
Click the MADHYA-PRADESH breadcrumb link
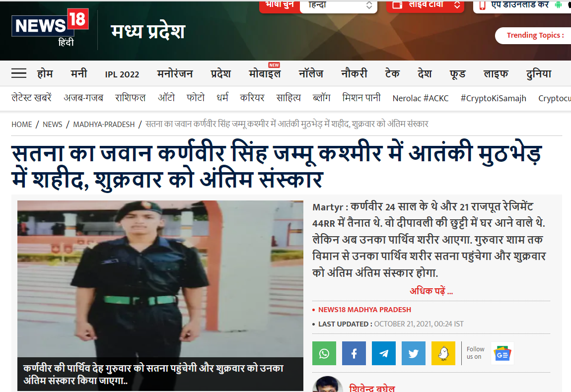point(104,124)
